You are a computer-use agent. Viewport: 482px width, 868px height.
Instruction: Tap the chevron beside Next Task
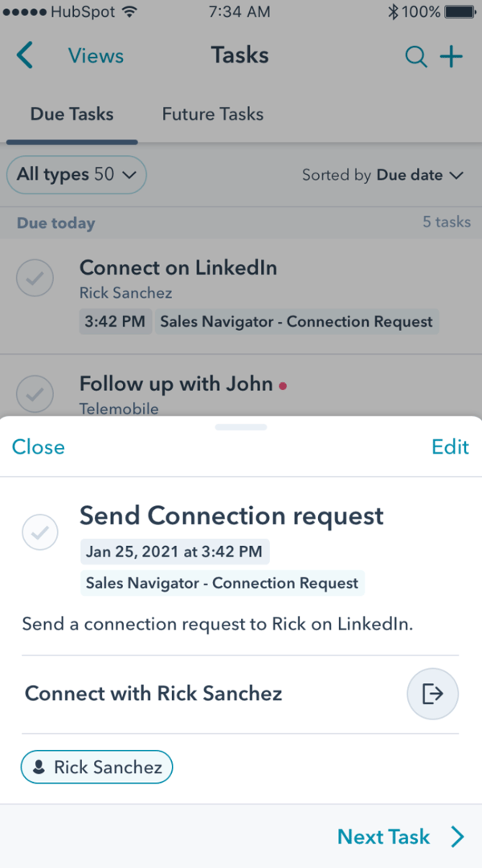point(455,837)
